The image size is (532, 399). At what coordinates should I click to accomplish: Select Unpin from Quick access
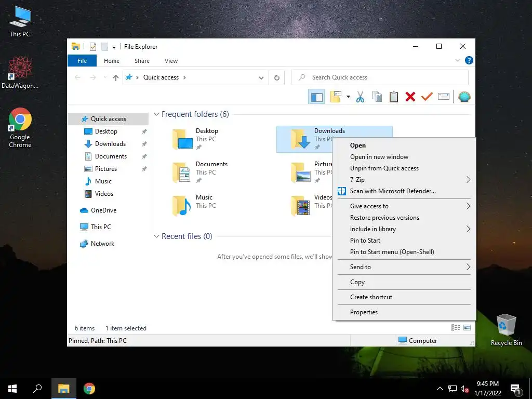point(404,168)
